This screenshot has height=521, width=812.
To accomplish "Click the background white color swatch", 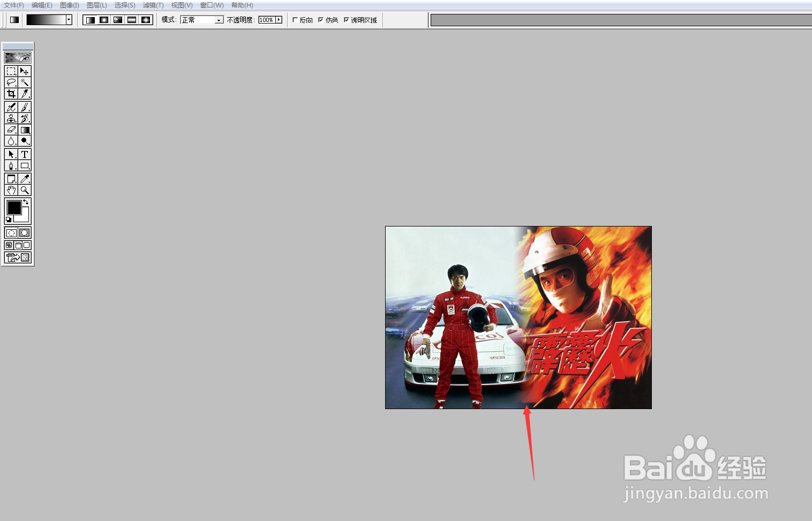I will [x=24, y=217].
